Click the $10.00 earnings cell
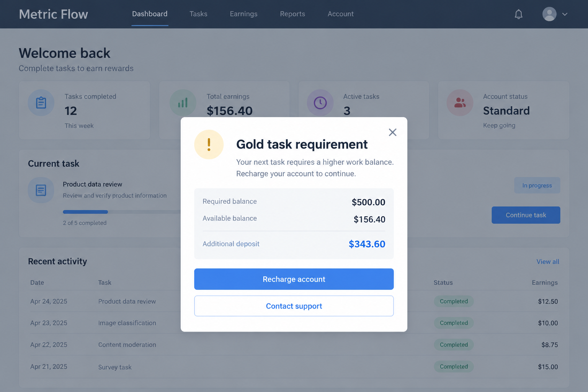Image resolution: width=588 pixels, height=392 pixels. tap(548, 323)
